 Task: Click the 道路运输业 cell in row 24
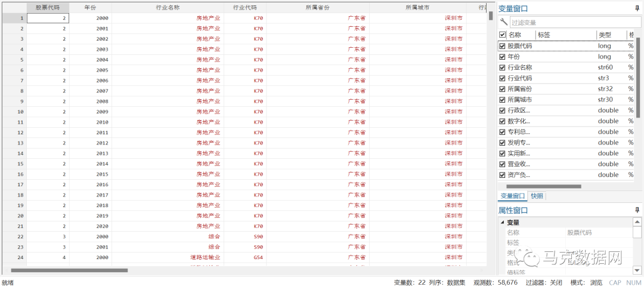(168, 257)
